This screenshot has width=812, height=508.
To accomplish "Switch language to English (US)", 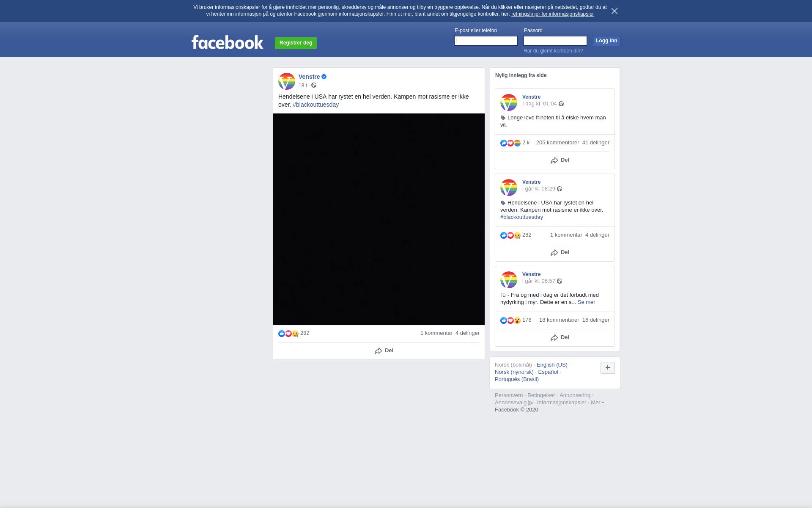I will pos(552,365).
